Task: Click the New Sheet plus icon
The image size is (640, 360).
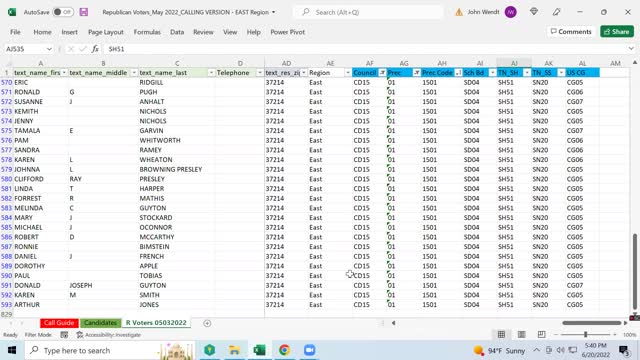Action: (207, 323)
